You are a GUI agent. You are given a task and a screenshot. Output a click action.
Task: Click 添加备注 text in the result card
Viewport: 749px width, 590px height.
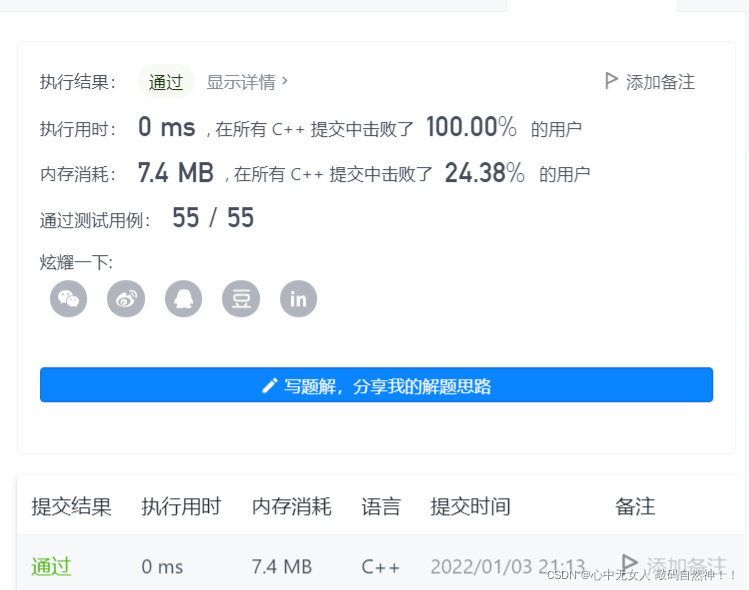click(x=660, y=82)
